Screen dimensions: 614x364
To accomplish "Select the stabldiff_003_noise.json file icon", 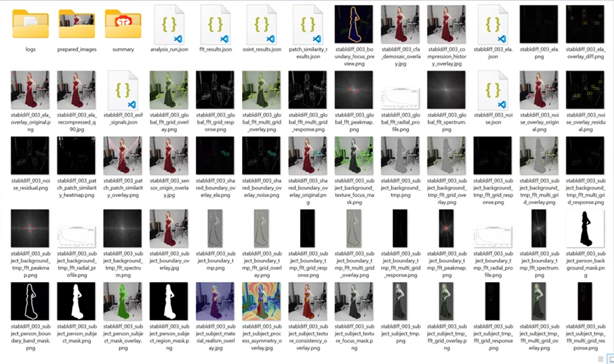I will pos(492,90).
